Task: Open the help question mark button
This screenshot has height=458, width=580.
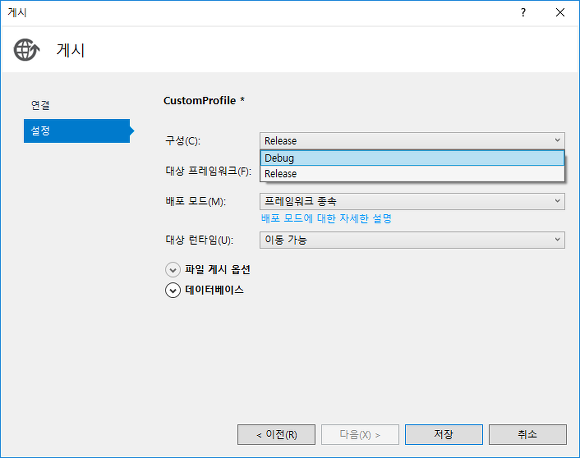Action: click(523, 13)
